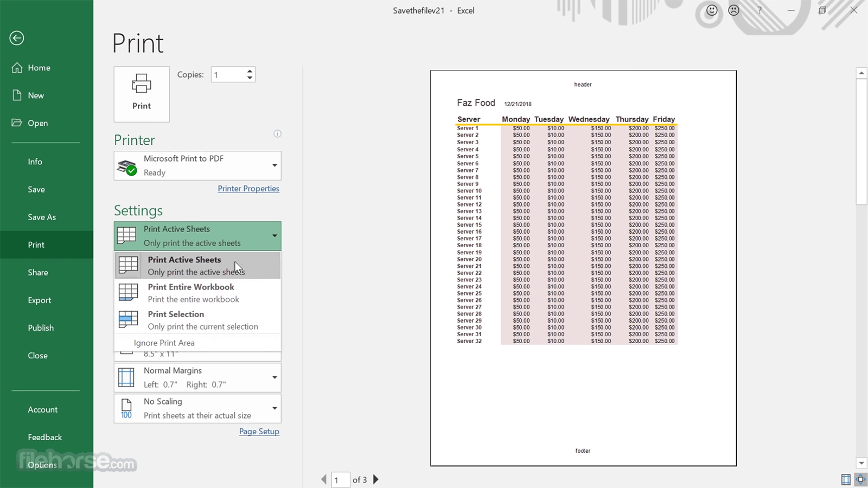Select Print Active Sheets option in list
Image resolution: width=868 pixels, height=488 pixels.
pos(197,266)
